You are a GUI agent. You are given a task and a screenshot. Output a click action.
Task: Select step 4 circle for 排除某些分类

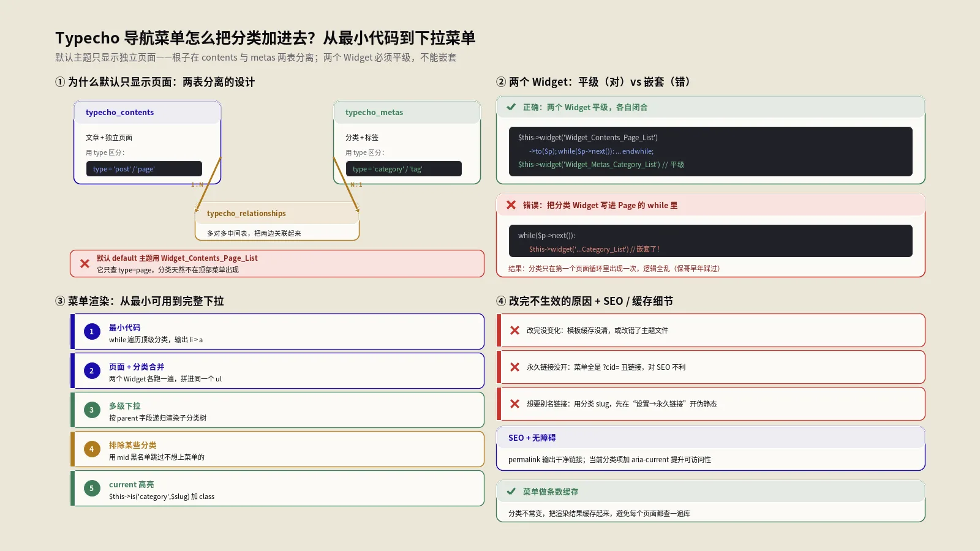pyautogui.click(x=92, y=449)
